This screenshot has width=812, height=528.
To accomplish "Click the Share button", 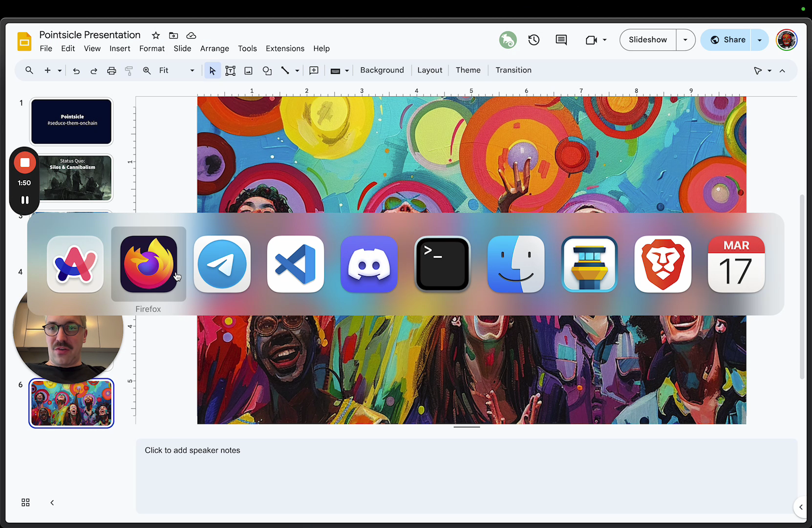I will tap(726, 40).
